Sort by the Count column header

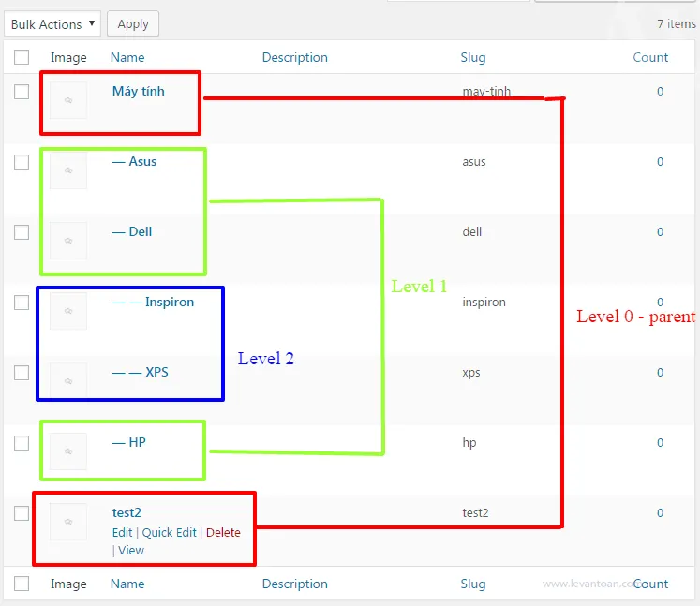pyautogui.click(x=650, y=57)
